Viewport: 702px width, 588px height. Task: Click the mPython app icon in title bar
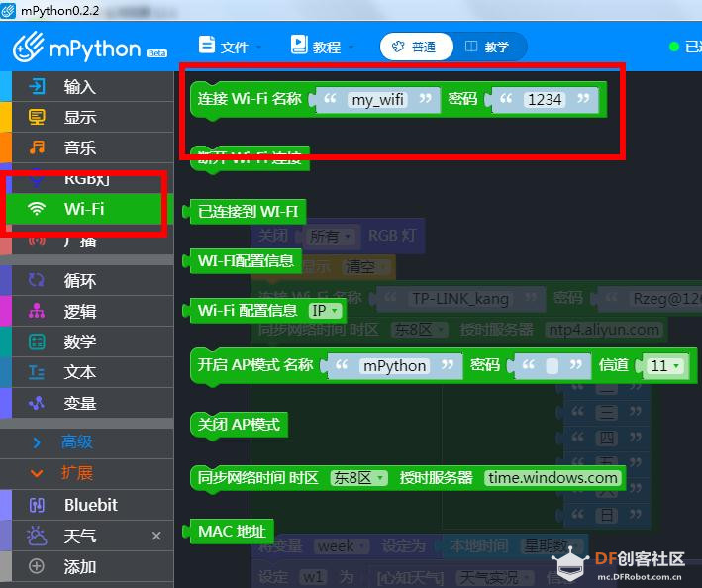tap(8, 10)
